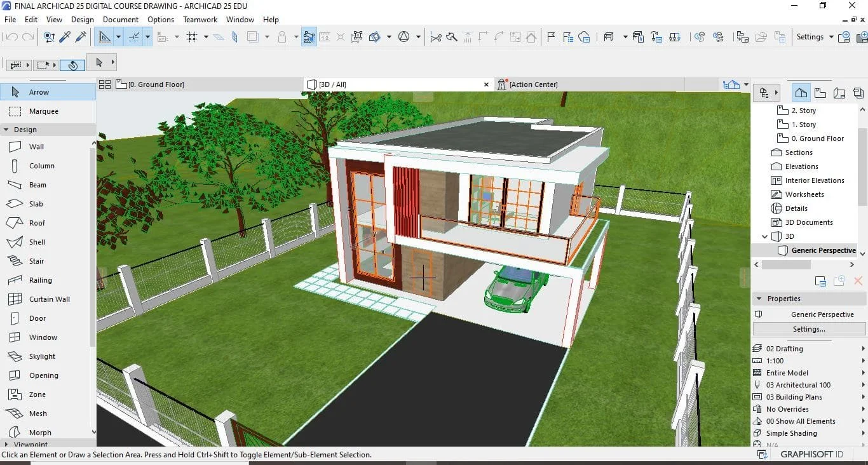Open the Design menu
Image resolution: width=868 pixels, height=465 pixels.
[x=82, y=20]
